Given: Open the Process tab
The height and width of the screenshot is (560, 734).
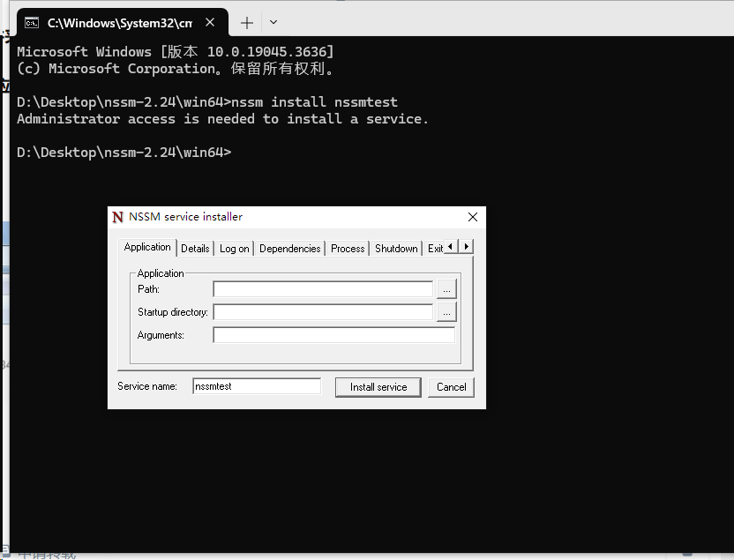Looking at the screenshot, I should click(x=347, y=248).
